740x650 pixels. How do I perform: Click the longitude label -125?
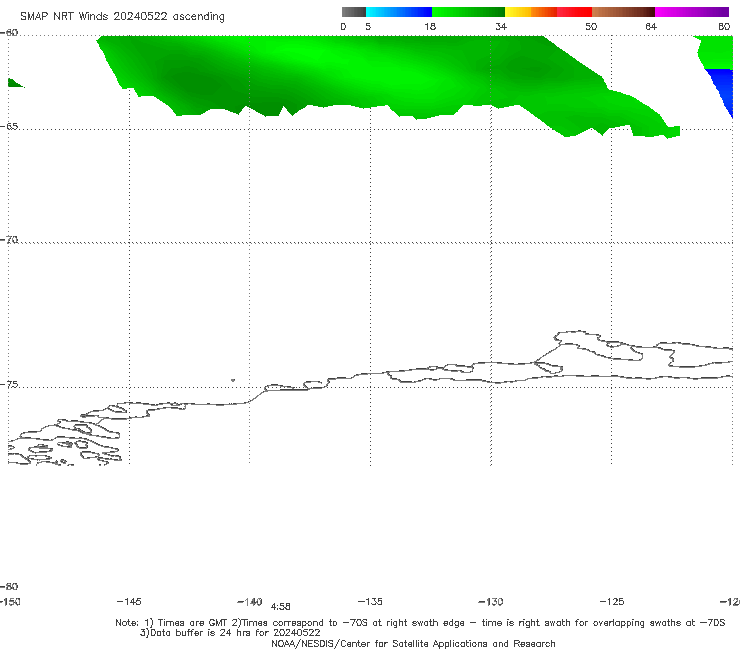(x=612, y=601)
